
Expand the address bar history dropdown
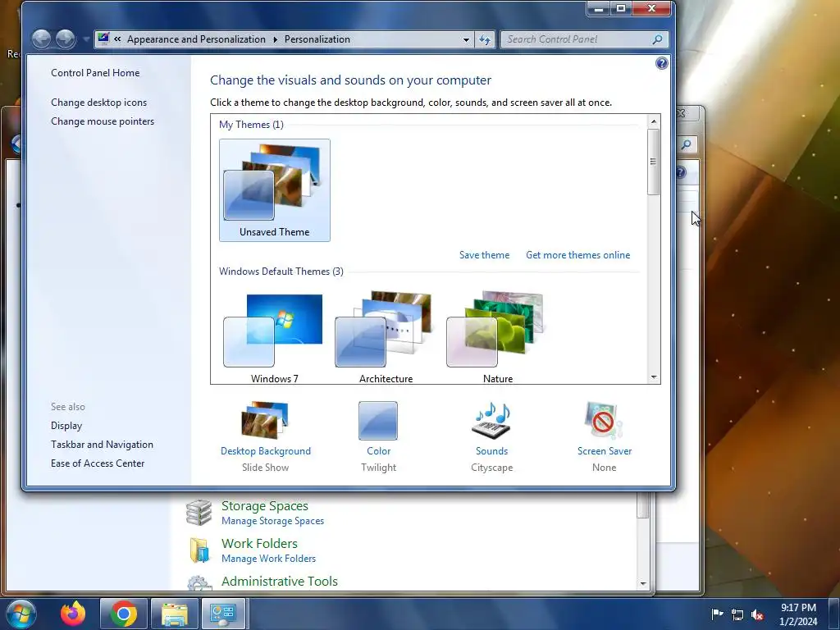tap(466, 39)
